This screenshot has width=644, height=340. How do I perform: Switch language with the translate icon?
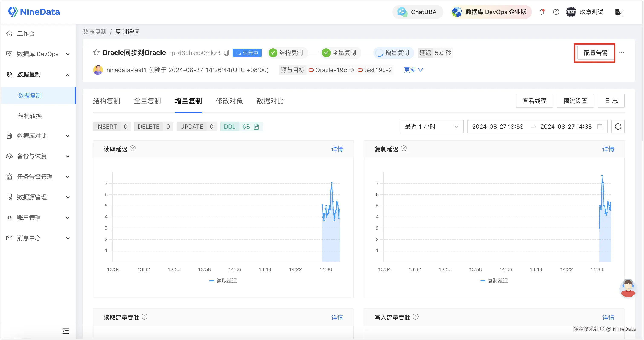click(x=619, y=12)
